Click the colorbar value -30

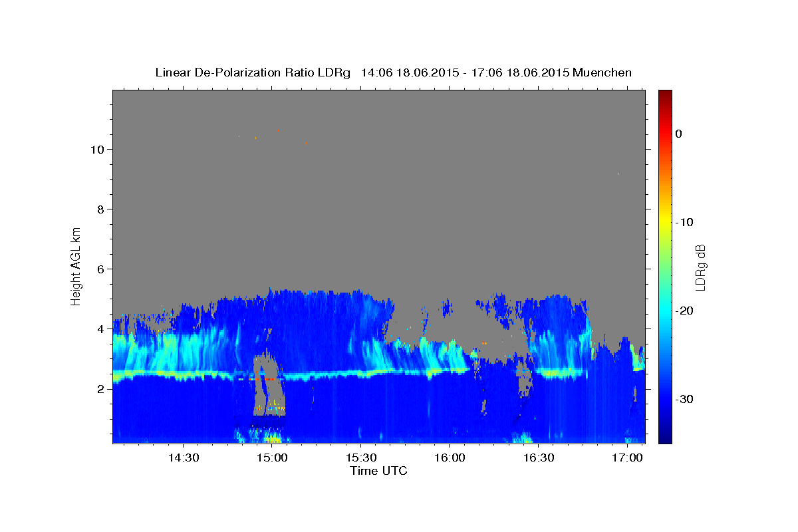point(684,399)
